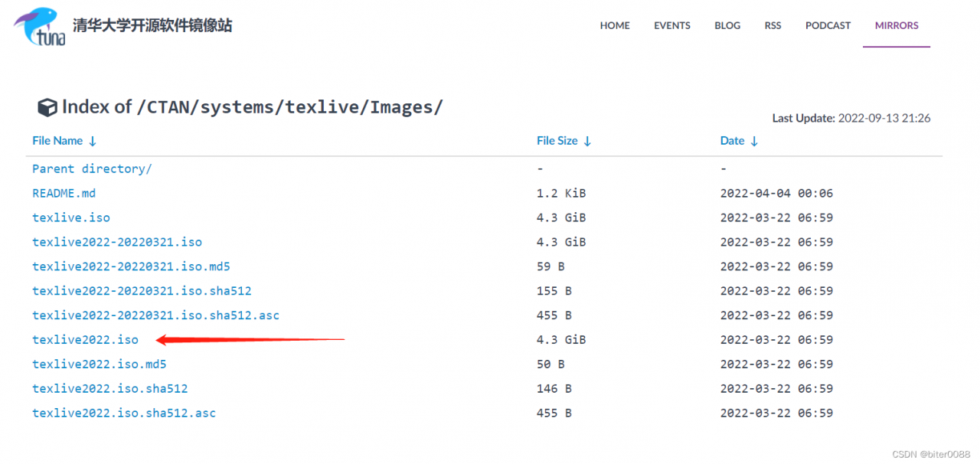Open texlive2022-20220321.iso.md5 checksum file

point(131,267)
